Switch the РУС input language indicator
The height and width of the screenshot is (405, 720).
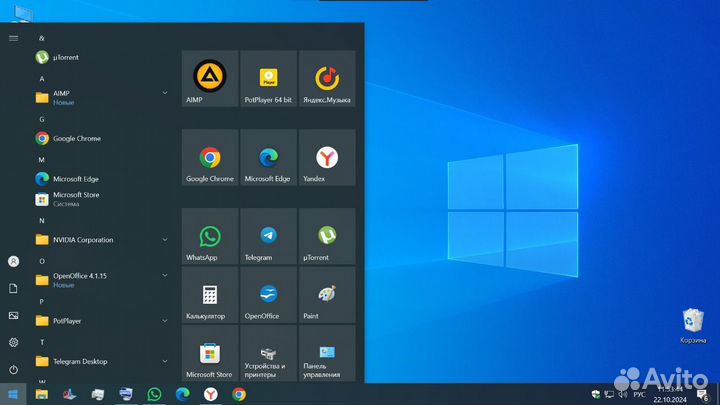coord(639,394)
